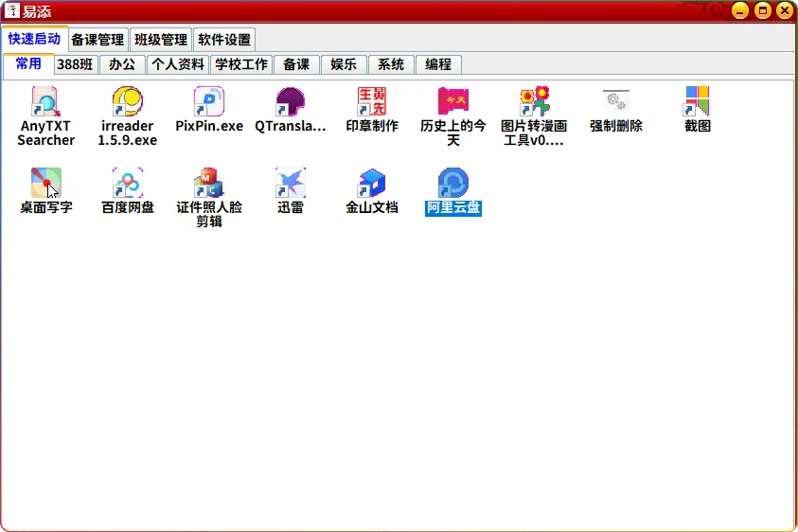Image resolution: width=798 pixels, height=532 pixels.
Task: Launch the irreader 1.5.9.exe shortcut
Action: tap(127, 100)
